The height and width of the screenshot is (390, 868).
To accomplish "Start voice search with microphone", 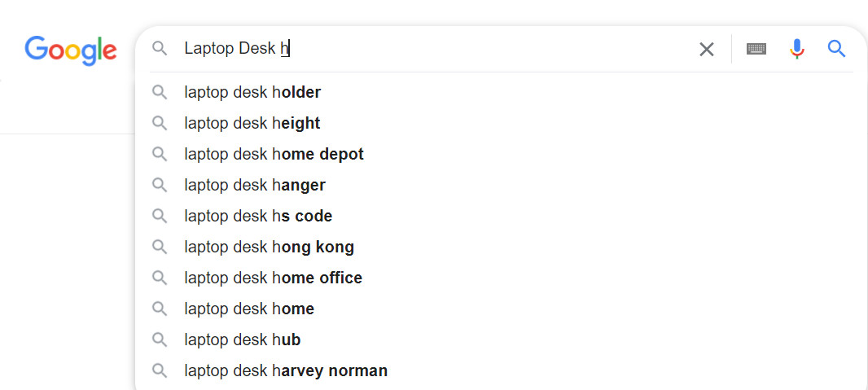I will (796, 50).
